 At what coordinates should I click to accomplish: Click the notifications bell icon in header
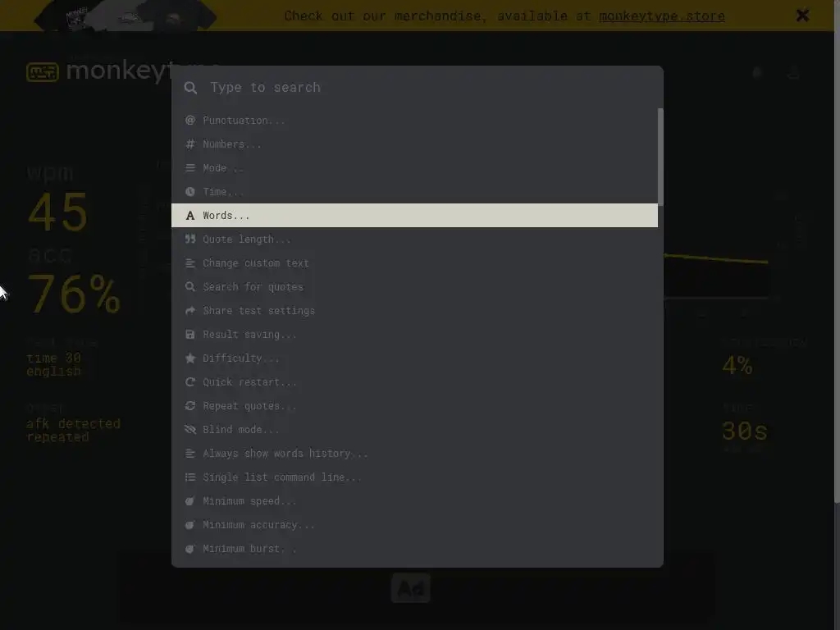(757, 72)
